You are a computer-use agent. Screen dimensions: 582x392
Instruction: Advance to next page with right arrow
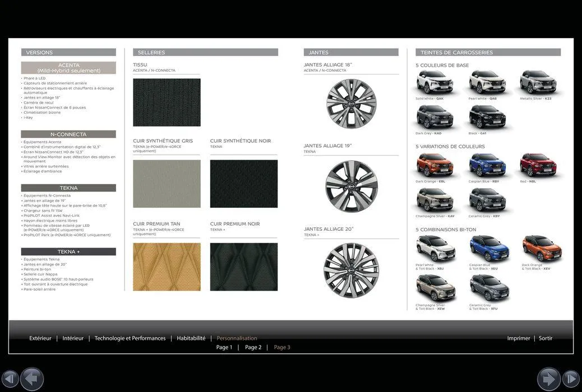click(x=548, y=379)
